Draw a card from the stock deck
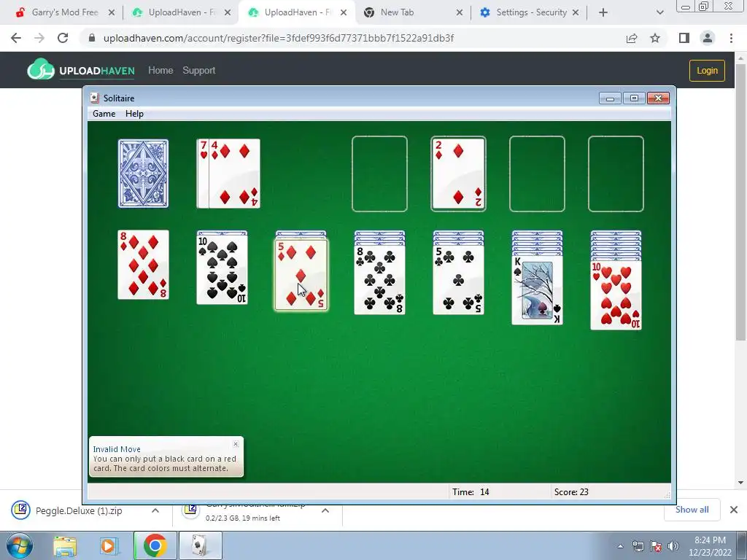This screenshot has width=747, height=560. (143, 174)
